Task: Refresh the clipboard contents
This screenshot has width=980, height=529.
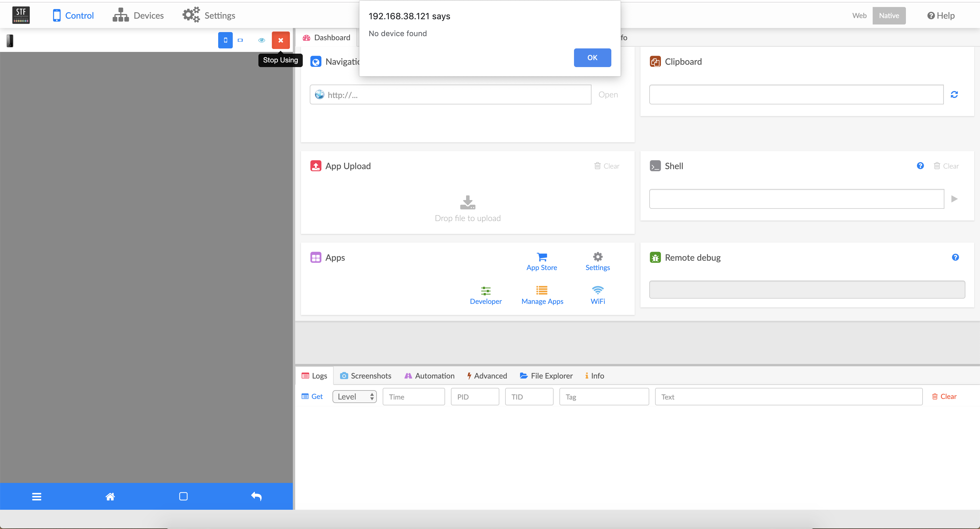Action: tap(955, 94)
